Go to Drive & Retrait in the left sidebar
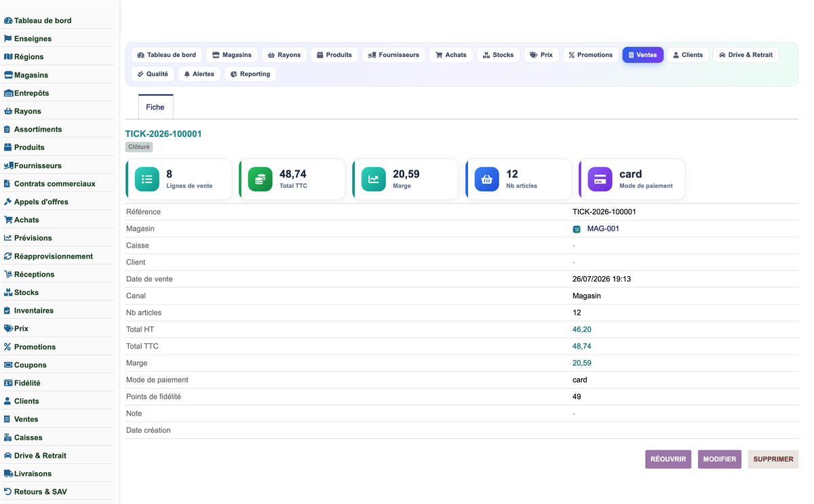This screenshot has height=504, width=814. [40, 456]
